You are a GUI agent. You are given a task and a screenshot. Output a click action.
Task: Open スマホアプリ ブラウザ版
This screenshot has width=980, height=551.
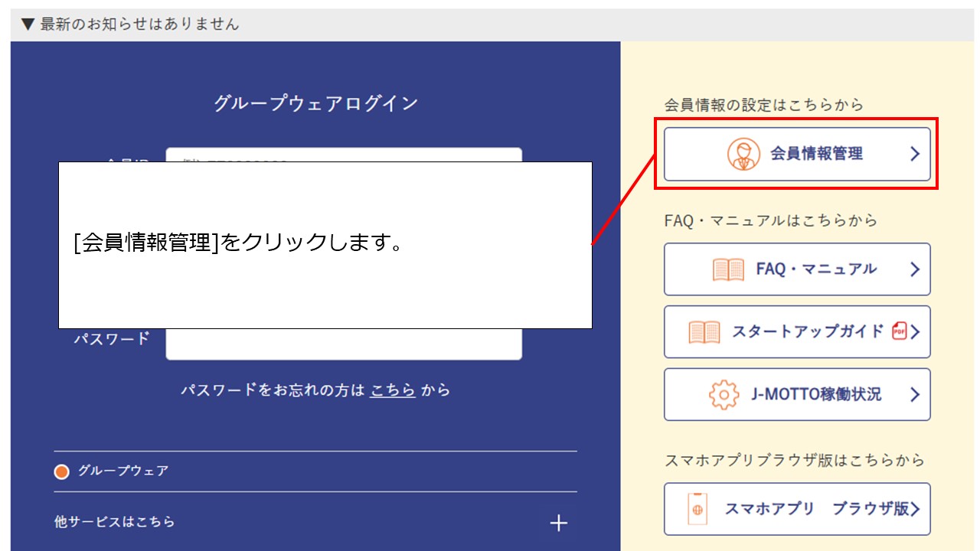pos(796,509)
